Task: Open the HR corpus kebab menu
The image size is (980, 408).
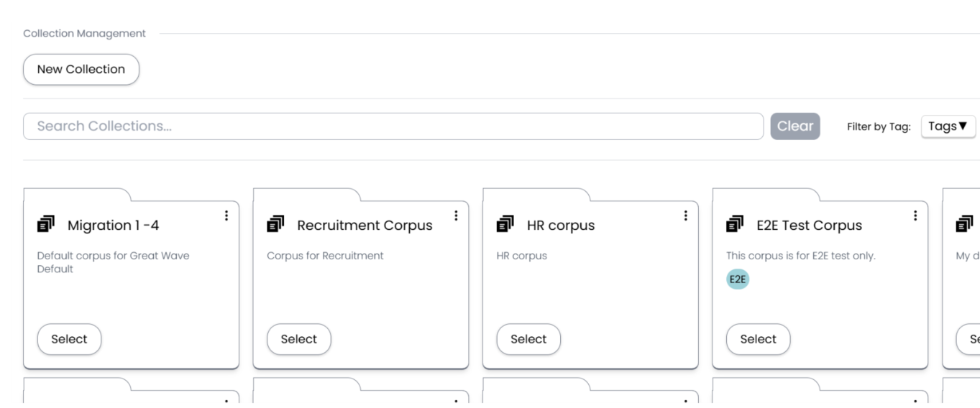Action: pyautogui.click(x=686, y=215)
